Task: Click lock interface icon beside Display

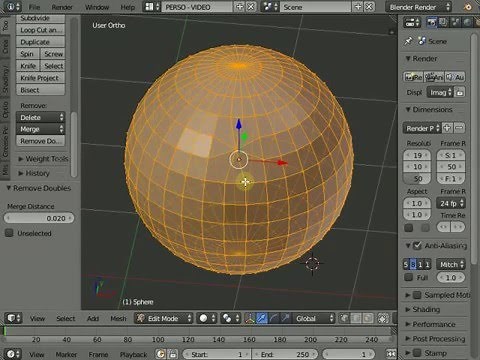Action: [460, 92]
